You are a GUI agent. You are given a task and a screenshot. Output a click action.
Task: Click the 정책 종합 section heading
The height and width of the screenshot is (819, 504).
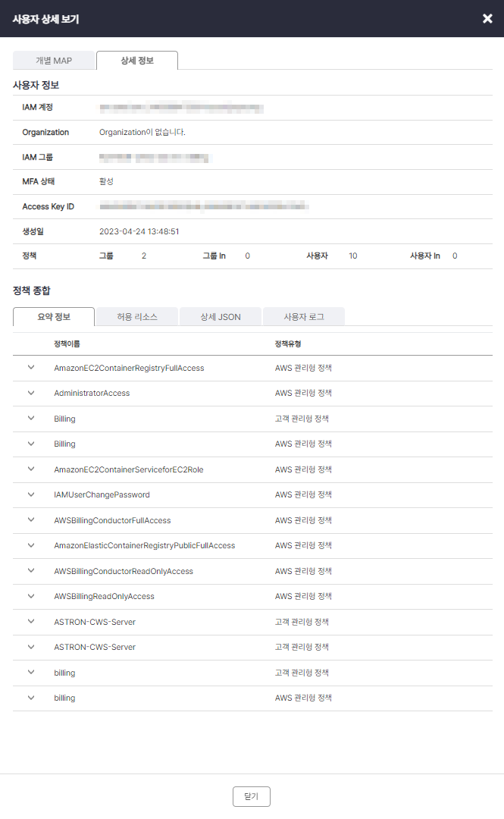(32, 290)
